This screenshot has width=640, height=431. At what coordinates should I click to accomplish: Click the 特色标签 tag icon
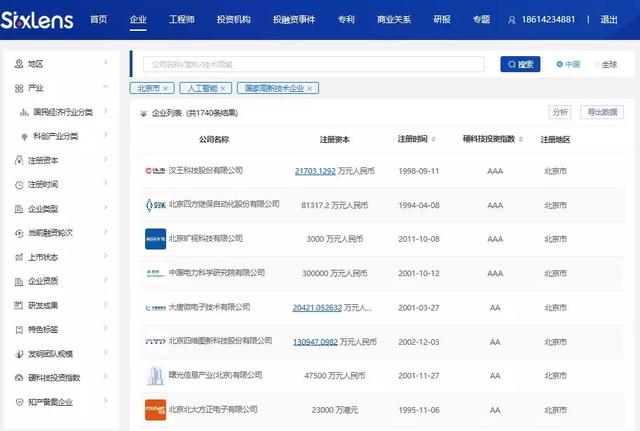click(x=19, y=330)
